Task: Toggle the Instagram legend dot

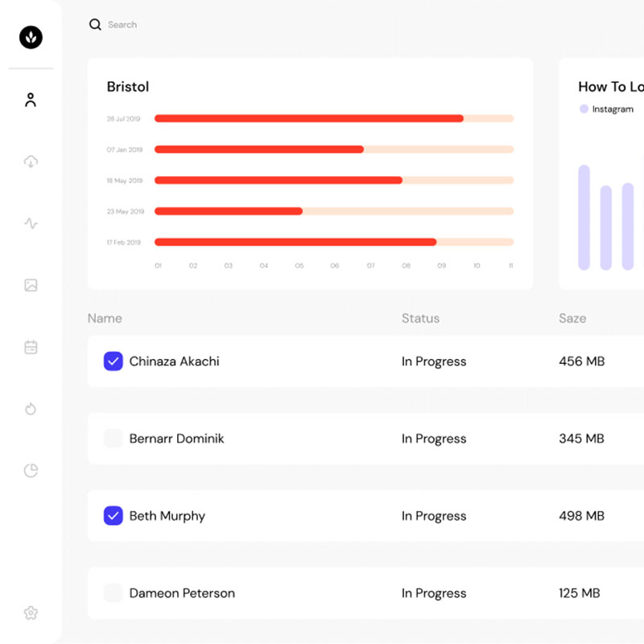Action: tap(584, 109)
